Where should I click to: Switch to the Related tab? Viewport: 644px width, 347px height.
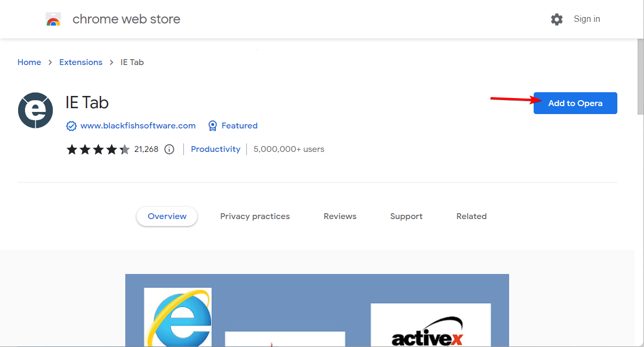point(471,216)
